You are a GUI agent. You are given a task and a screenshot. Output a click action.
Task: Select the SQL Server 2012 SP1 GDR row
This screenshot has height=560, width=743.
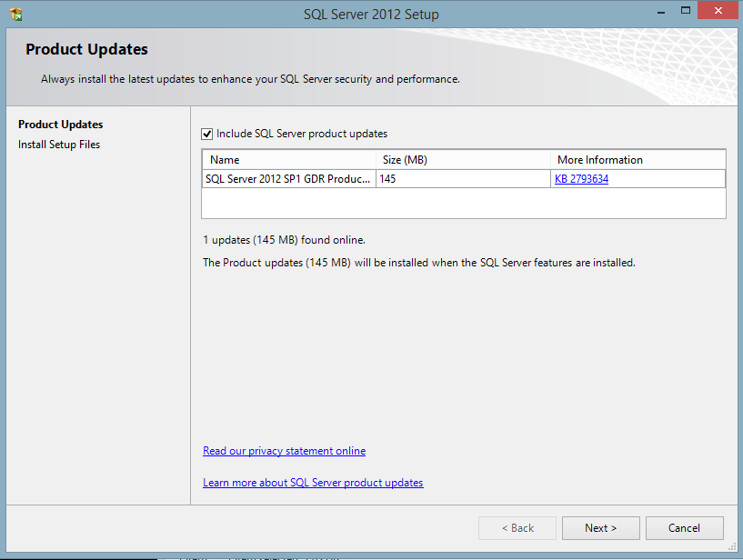[464, 179]
